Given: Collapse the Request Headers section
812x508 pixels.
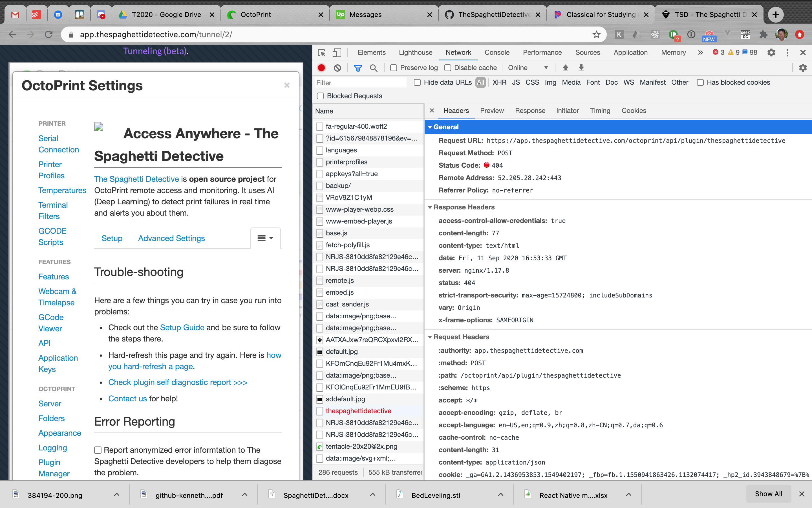Looking at the screenshot, I should (429, 337).
